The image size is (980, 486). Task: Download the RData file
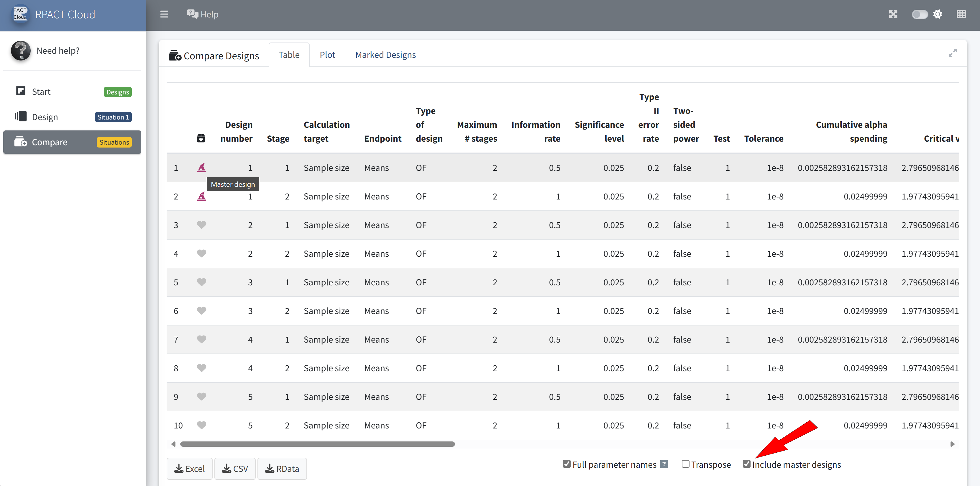tap(282, 469)
